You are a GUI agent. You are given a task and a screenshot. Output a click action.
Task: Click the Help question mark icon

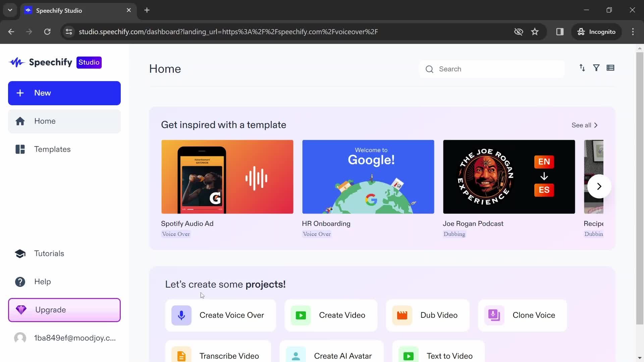(20, 282)
